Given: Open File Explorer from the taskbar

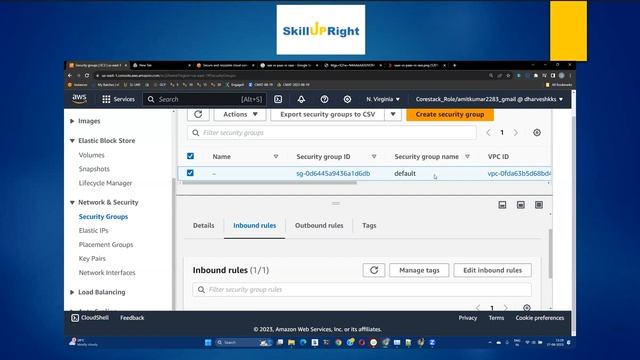Looking at the screenshot, I should tap(291, 342).
